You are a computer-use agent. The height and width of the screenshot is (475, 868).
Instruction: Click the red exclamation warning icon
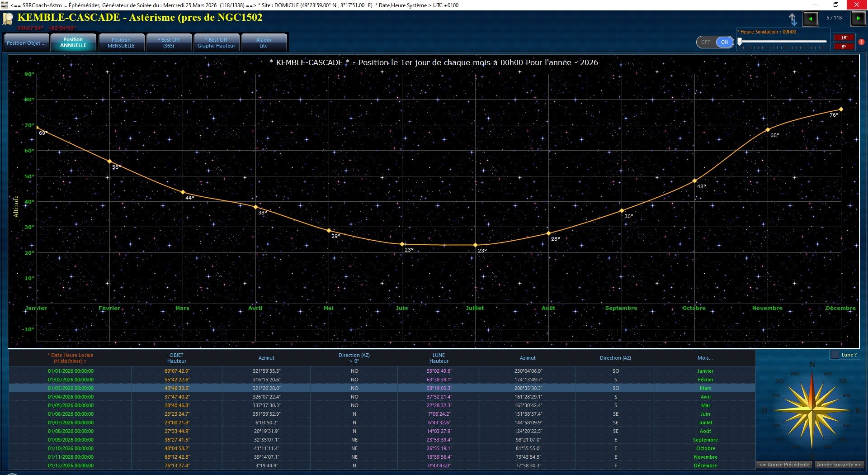point(862,42)
